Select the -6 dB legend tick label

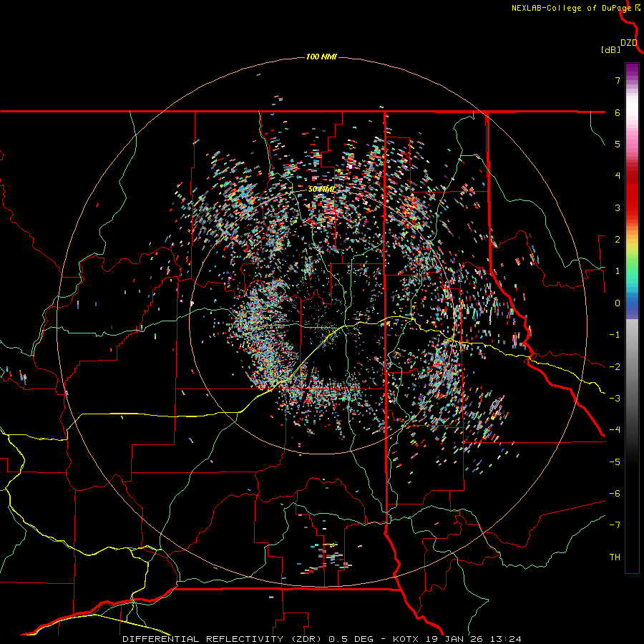click(615, 494)
